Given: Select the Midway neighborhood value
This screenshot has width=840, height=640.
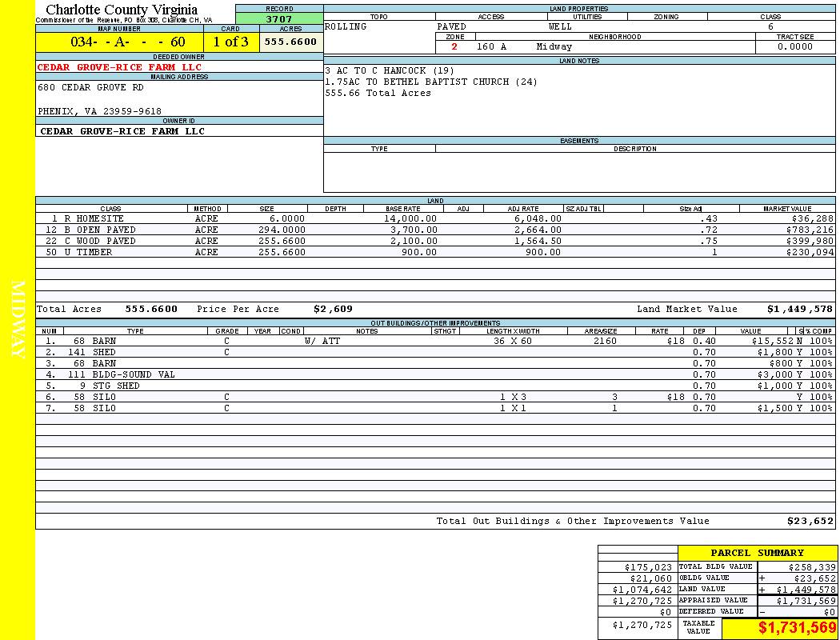Looking at the screenshot, I should (x=554, y=47).
